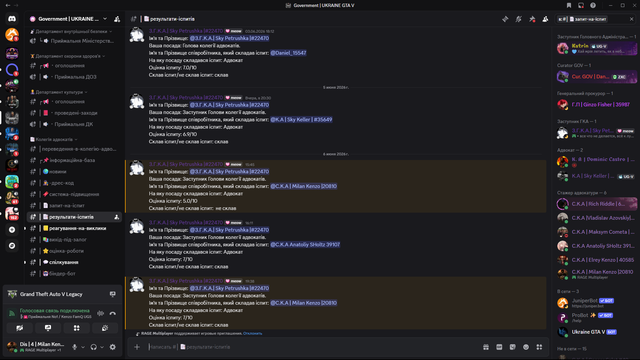Mute the microphone
The width and height of the screenshot is (640, 360).
click(x=75, y=347)
